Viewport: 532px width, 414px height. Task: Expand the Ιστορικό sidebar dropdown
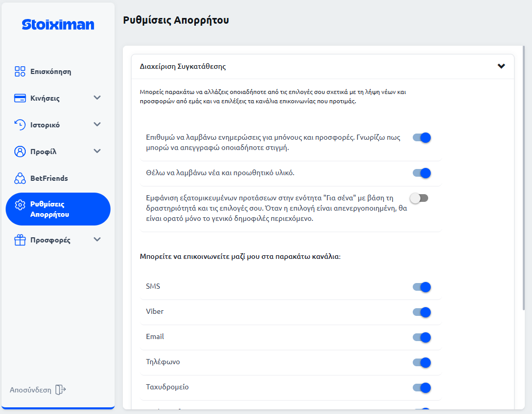(97, 124)
